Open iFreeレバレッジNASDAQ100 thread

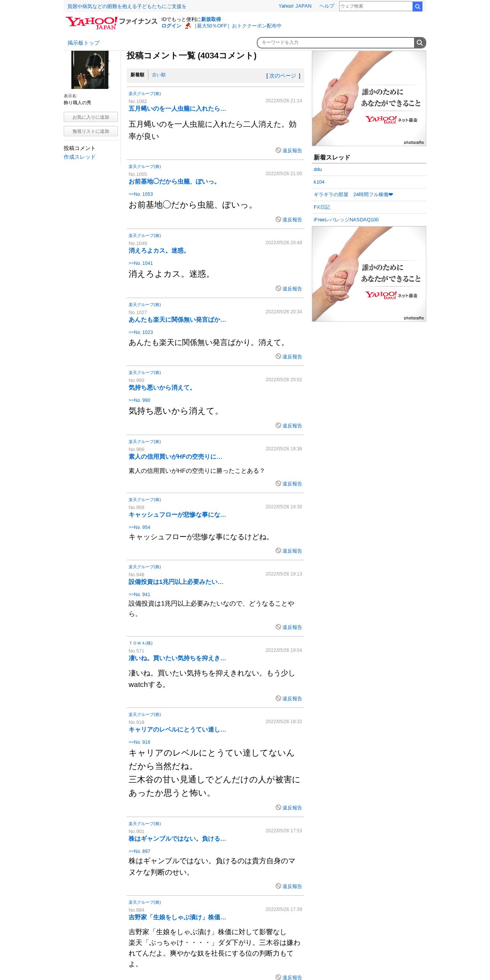point(346,220)
